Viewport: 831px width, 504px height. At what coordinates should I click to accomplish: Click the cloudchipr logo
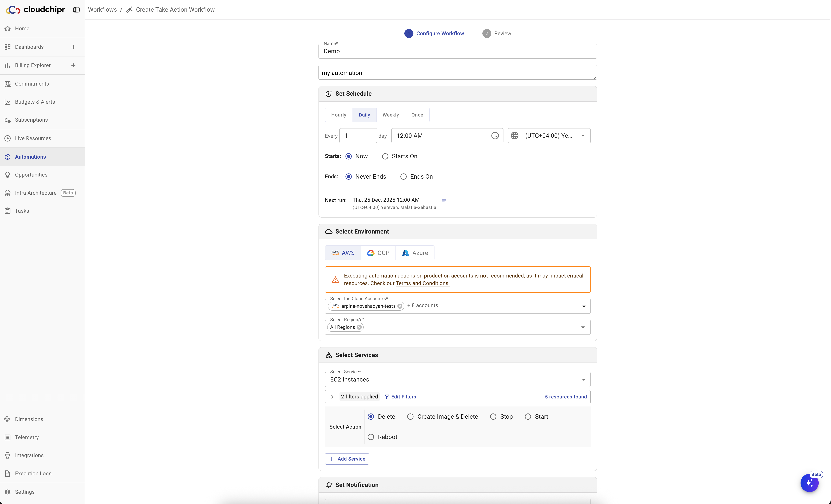[35, 10]
